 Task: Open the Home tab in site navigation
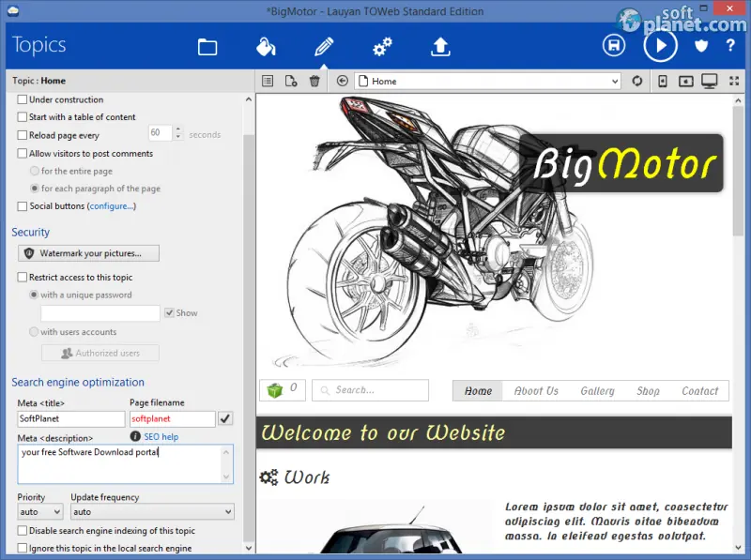pos(478,390)
